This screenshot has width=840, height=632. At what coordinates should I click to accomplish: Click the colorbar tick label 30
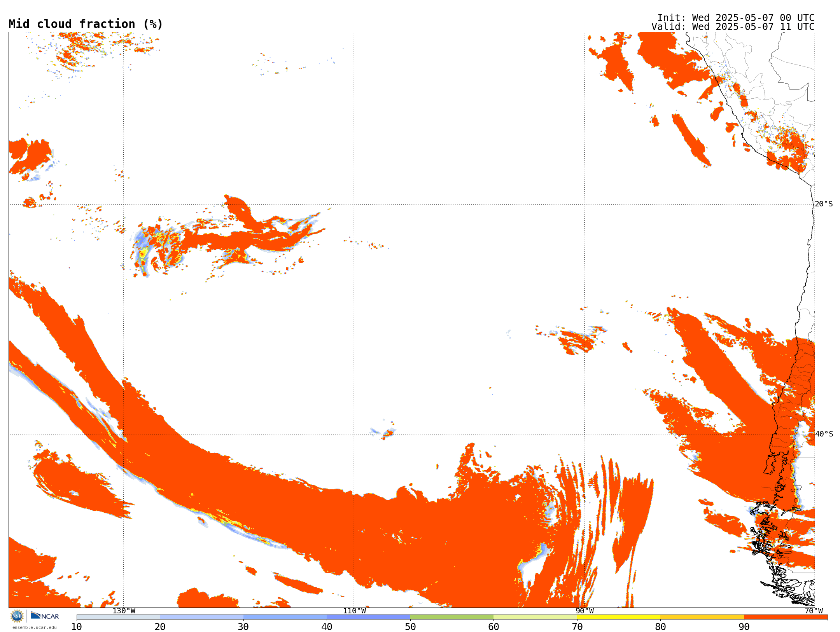(243, 627)
